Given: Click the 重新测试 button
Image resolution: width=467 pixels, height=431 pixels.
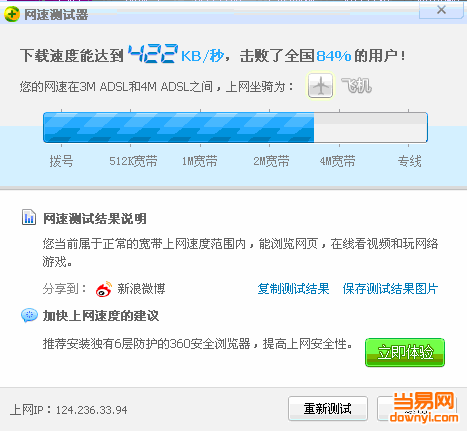Looking at the screenshot, I should pyautogui.click(x=328, y=408).
